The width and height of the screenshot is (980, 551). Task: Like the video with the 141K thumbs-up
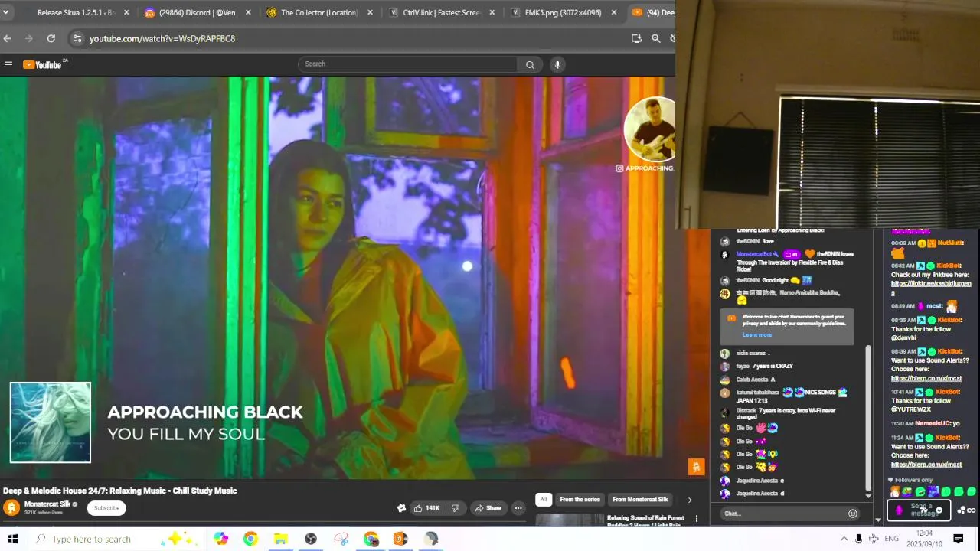pos(426,508)
